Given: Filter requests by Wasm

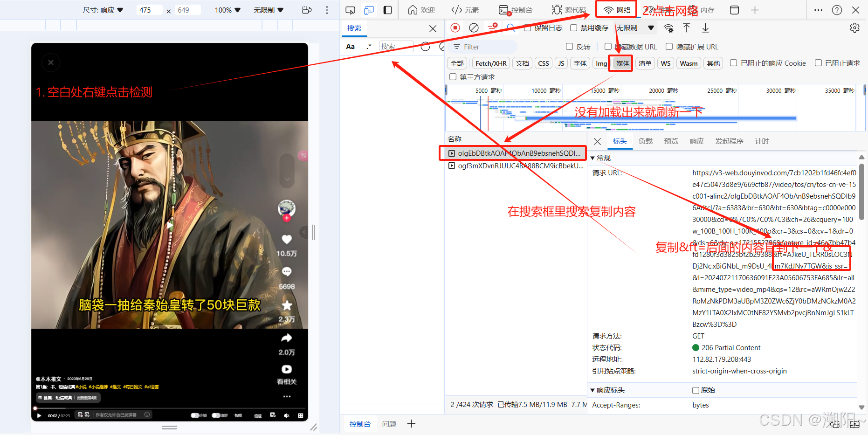Looking at the screenshot, I should point(689,63).
